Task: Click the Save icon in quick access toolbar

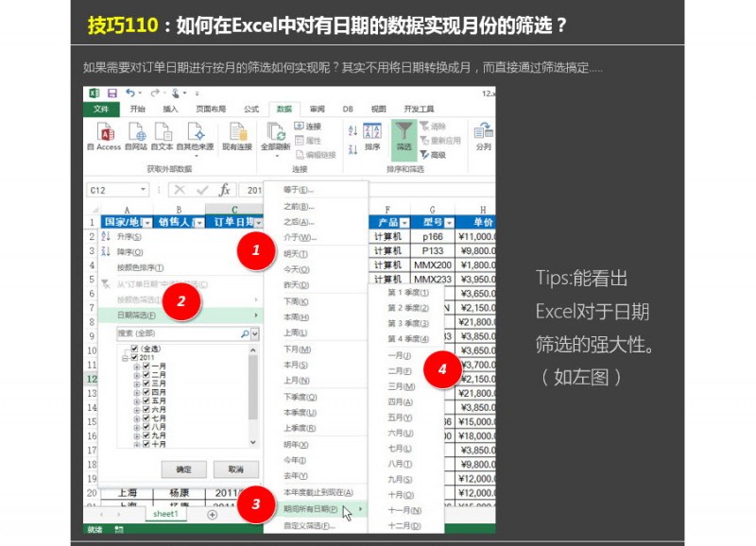Action: pyautogui.click(x=112, y=93)
